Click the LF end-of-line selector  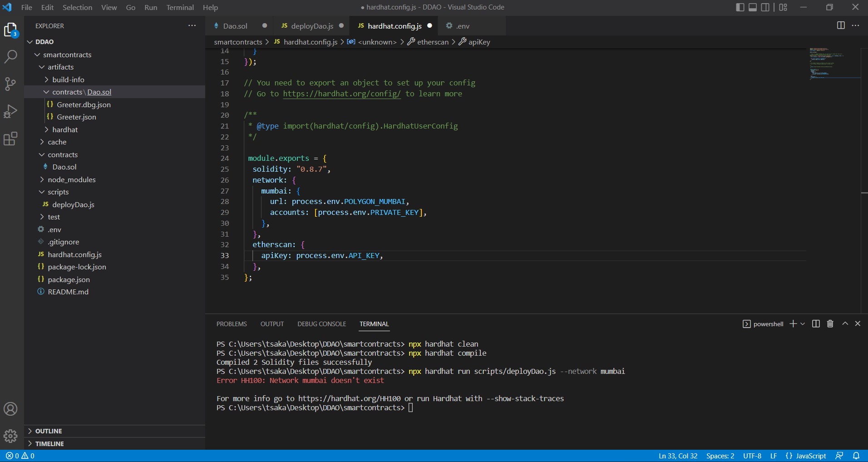pyautogui.click(x=774, y=456)
